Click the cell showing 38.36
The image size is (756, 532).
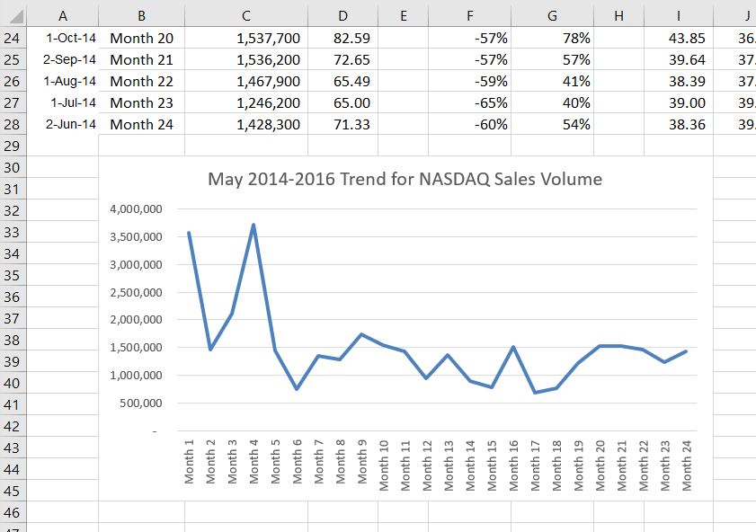[679, 124]
